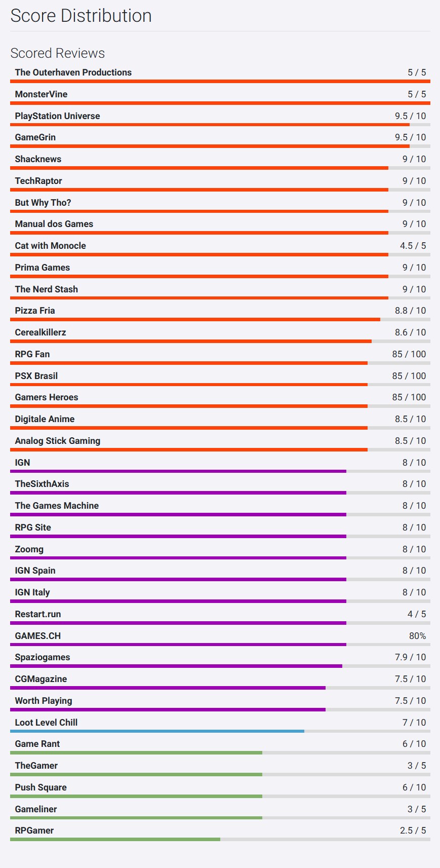Select TheSixthAxis review entry
The height and width of the screenshot is (868, 440).
42,484
